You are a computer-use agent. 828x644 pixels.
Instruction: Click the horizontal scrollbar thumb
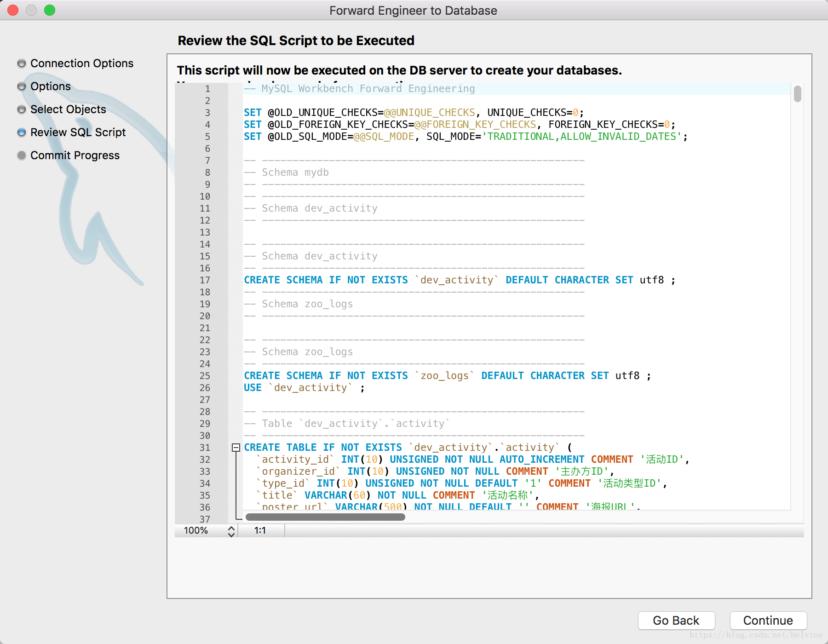(325, 517)
